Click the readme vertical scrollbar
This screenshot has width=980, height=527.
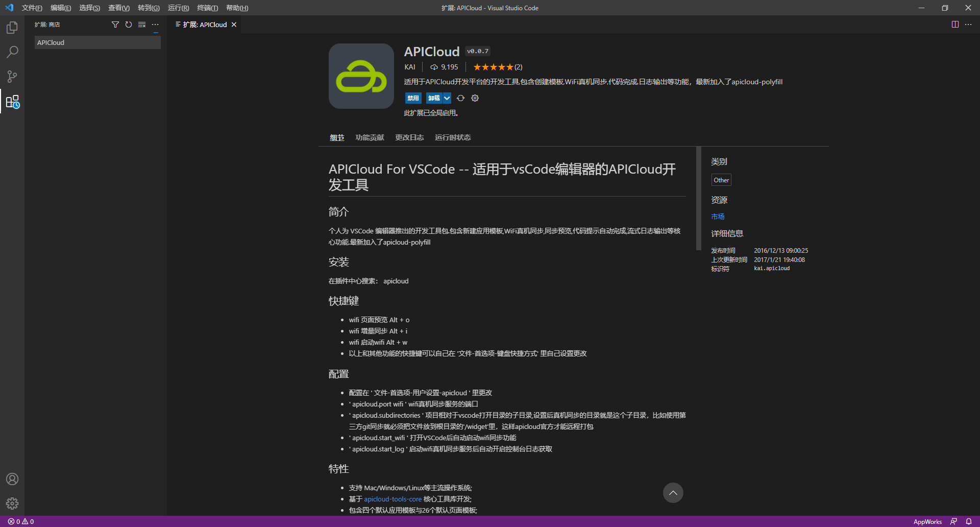click(x=699, y=199)
